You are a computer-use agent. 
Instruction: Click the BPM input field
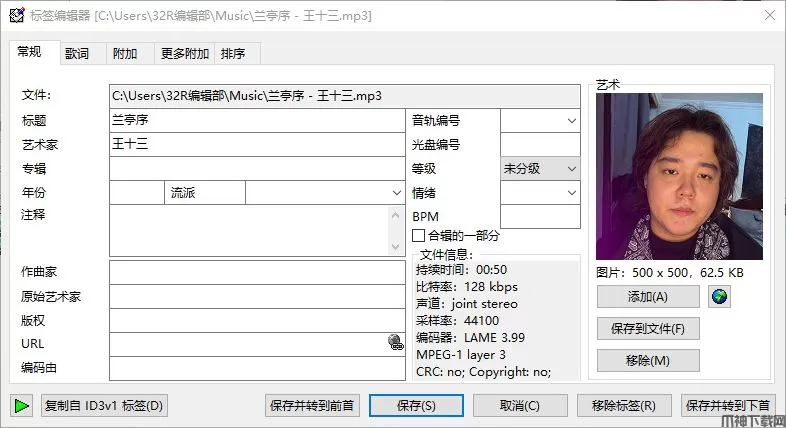[x=540, y=217]
